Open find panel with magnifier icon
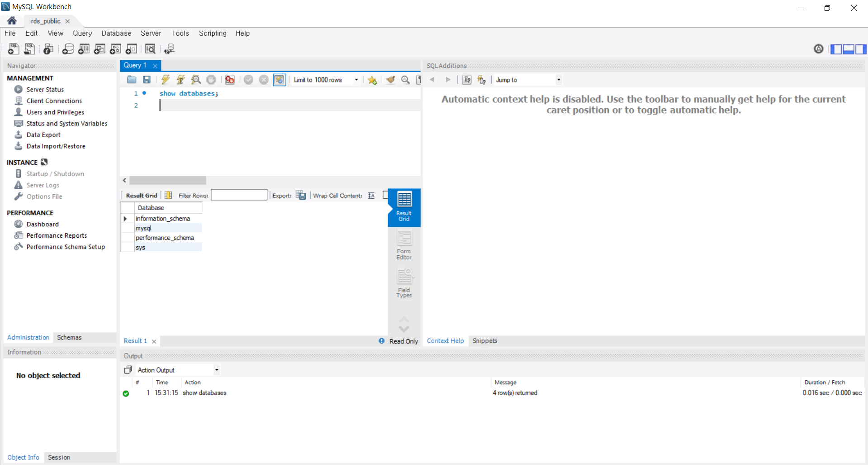 point(406,80)
